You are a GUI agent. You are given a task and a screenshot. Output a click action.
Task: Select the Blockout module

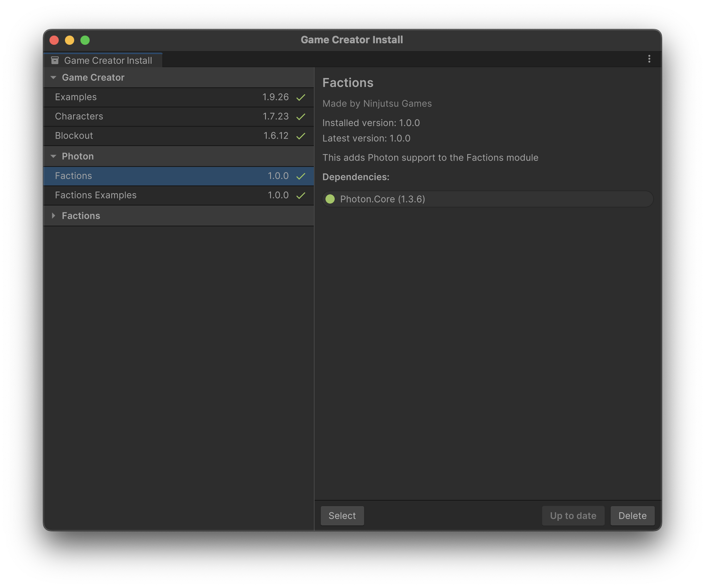[x=74, y=136]
